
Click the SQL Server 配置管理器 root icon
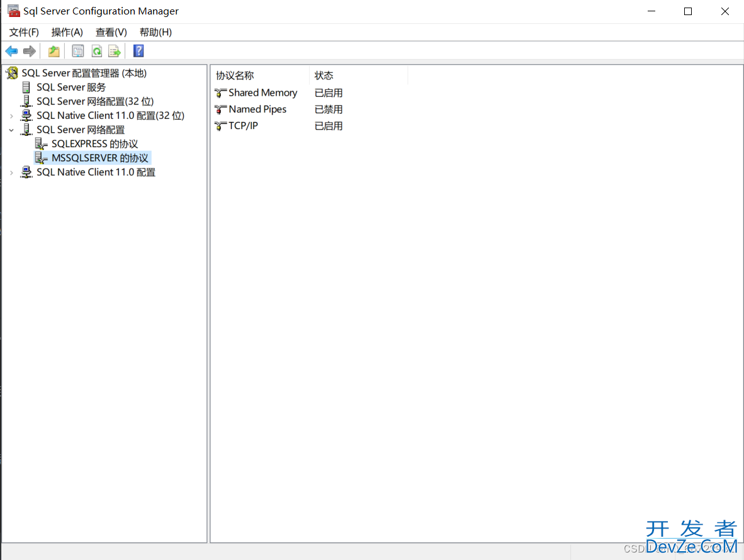13,73
